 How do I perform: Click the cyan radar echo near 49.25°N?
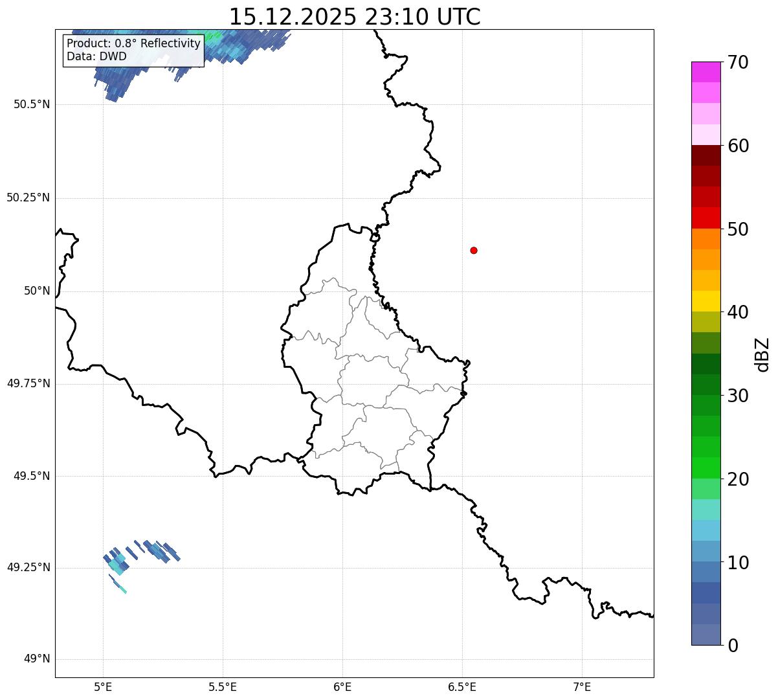(117, 565)
